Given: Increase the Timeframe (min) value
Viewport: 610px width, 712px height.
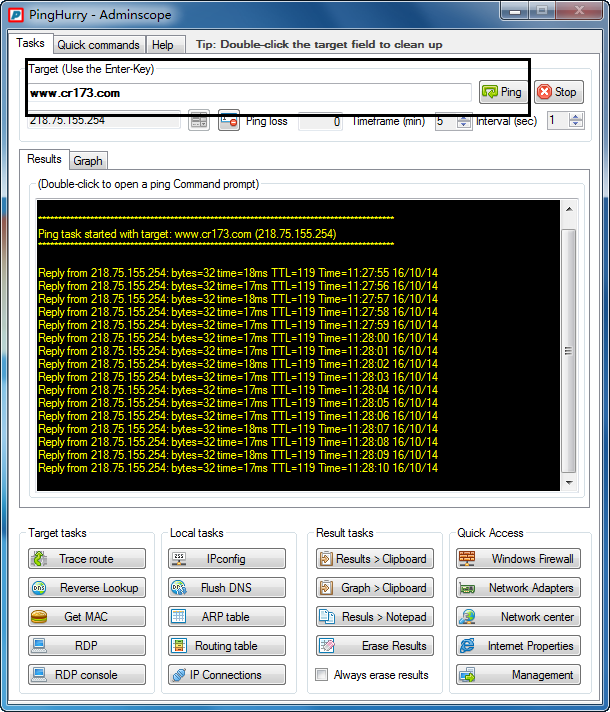Looking at the screenshot, I should (464, 118).
